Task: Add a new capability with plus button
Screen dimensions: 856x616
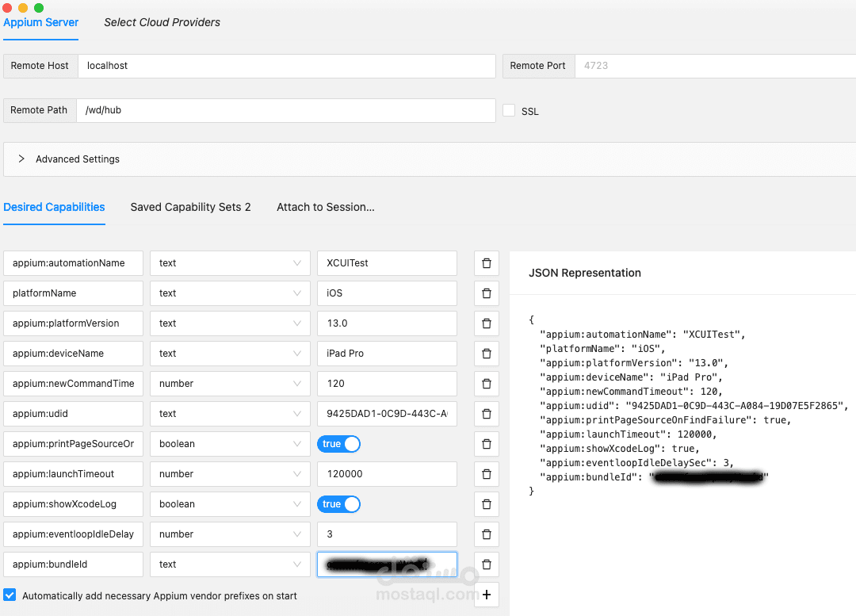Action: (487, 594)
